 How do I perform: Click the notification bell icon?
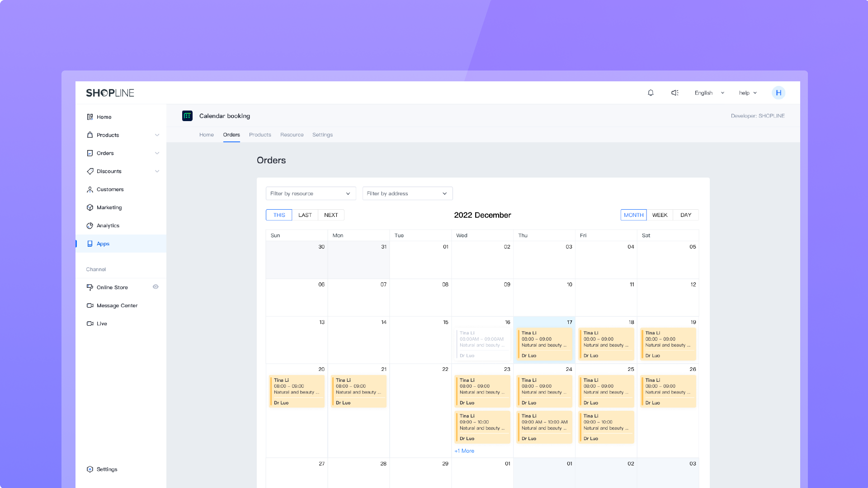pyautogui.click(x=651, y=93)
